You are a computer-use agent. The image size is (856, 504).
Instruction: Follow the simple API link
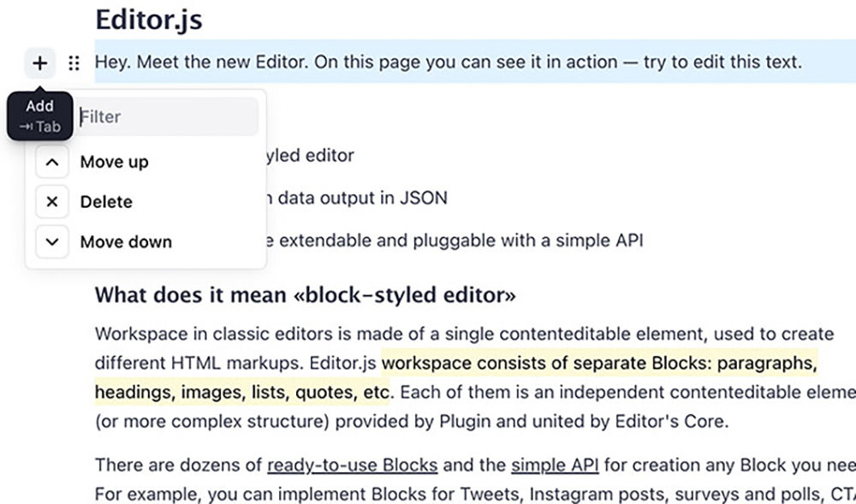point(555,465)
